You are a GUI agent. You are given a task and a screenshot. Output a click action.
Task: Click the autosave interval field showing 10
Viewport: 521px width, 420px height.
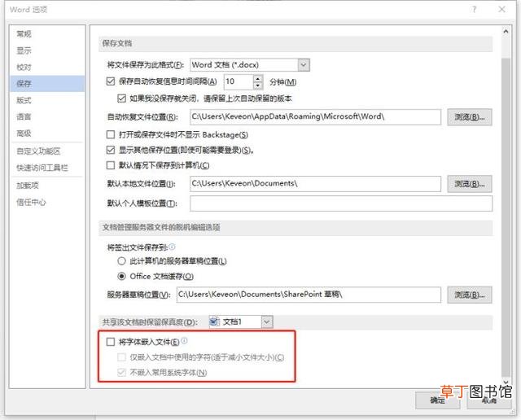(x=239, y=81)
